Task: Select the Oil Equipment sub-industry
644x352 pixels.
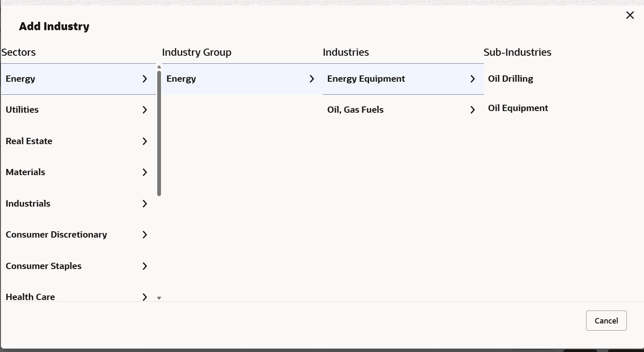Action: (518, 108)
